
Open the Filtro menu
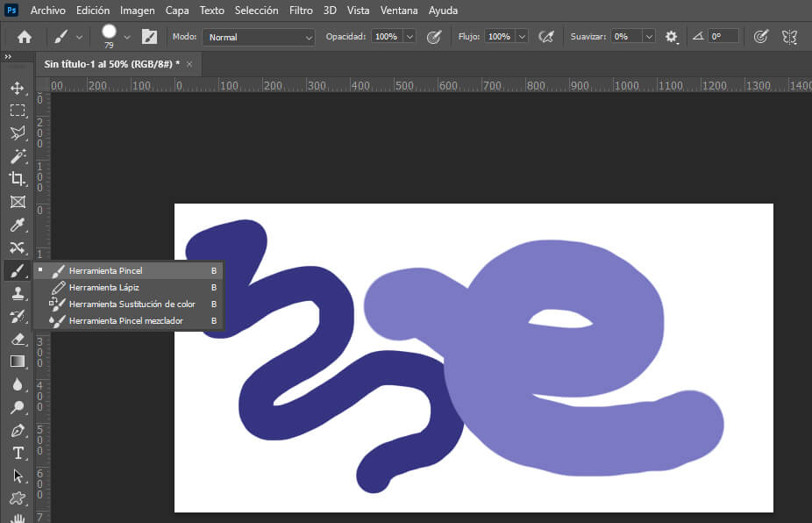301,11
